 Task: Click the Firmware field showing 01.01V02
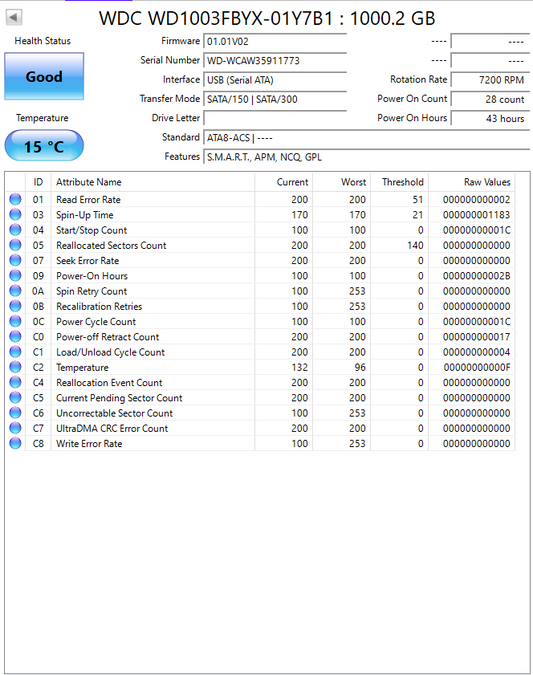(275, 41)
